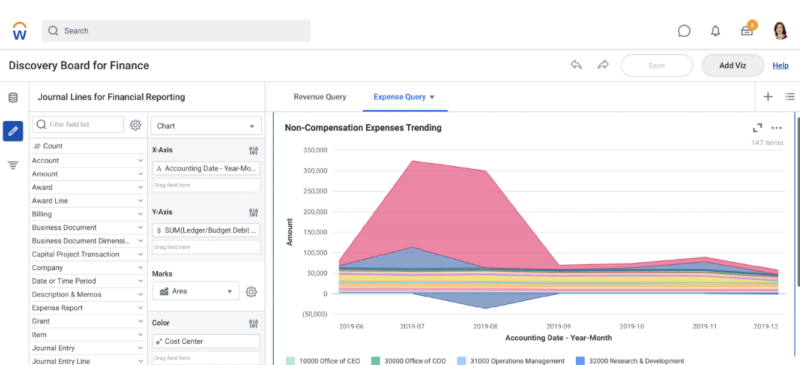Click 32000 Research & Development legend swatch
800x365 pixels.
pyautogui.click(x=580, y=361)
